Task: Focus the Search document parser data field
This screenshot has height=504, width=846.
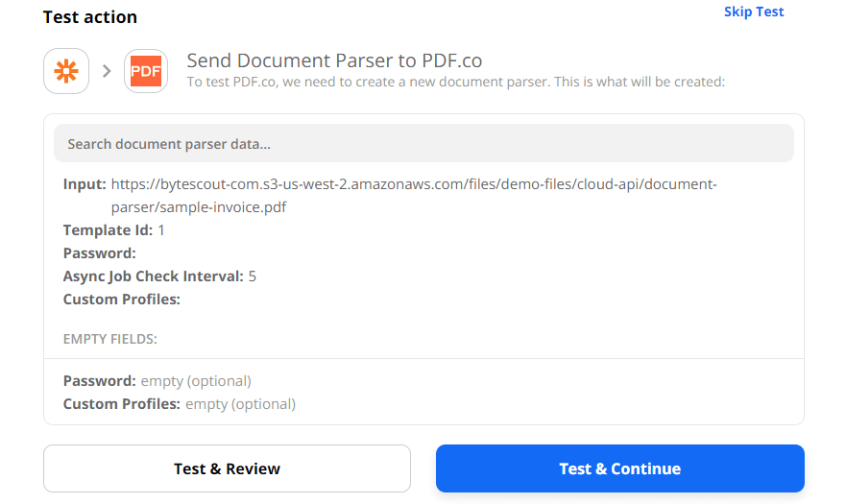Action: click(x=423, y=144)
